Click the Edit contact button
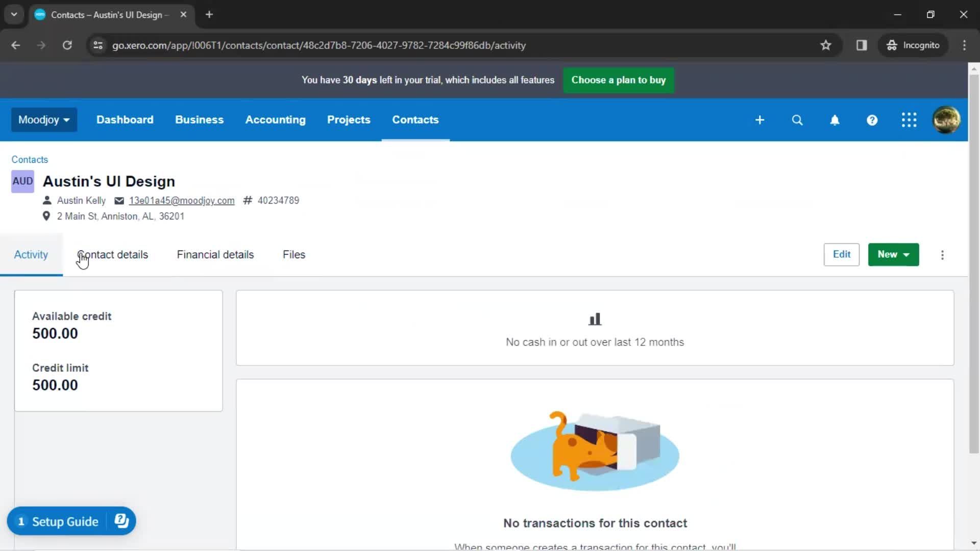 tap(841, 255)
